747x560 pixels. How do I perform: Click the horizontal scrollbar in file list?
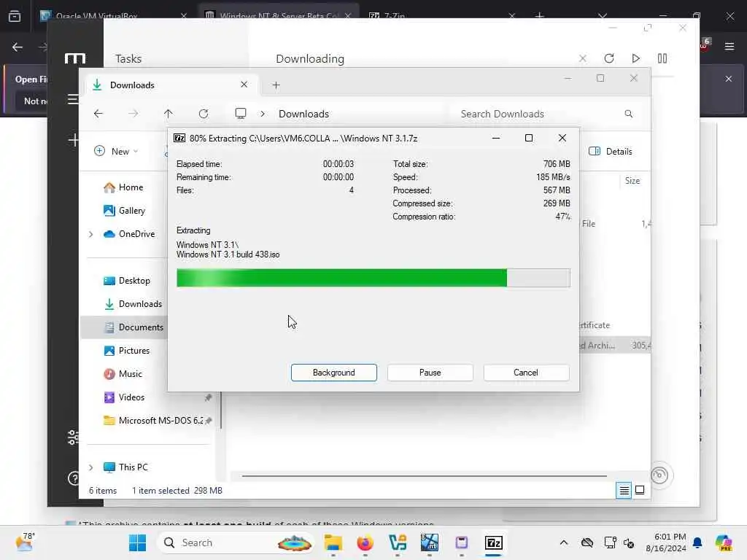(424, 475)
